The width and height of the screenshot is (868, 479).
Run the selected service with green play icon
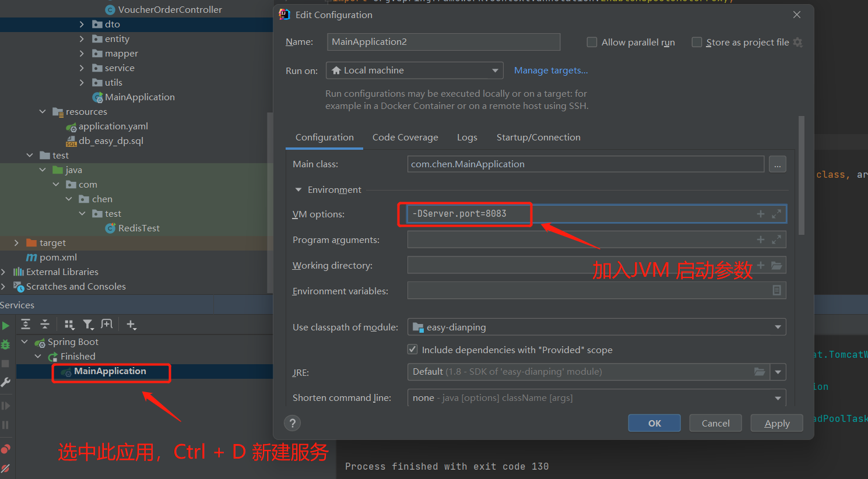point(5,326)
